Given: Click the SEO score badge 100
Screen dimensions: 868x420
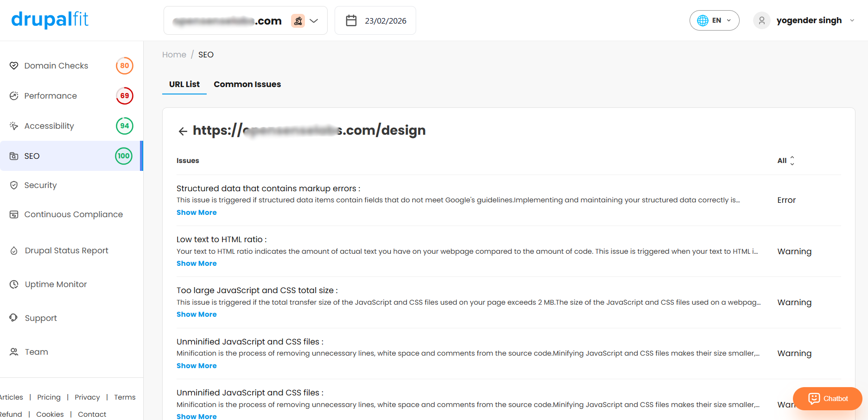Looking at the screenshot, I should click(124, 156).
